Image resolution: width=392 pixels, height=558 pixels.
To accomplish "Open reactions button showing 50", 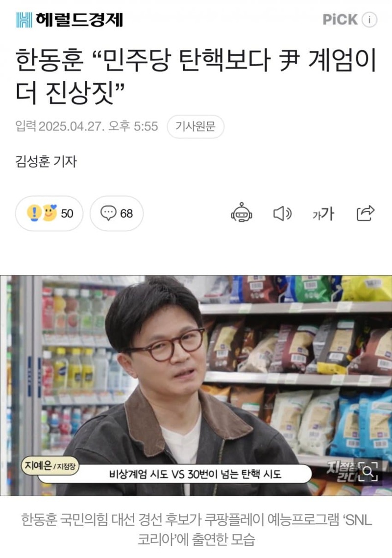I will coord(49,213).
